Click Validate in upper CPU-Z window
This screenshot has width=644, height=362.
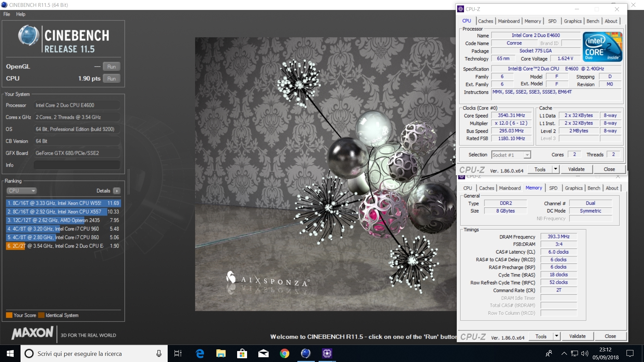577,169
